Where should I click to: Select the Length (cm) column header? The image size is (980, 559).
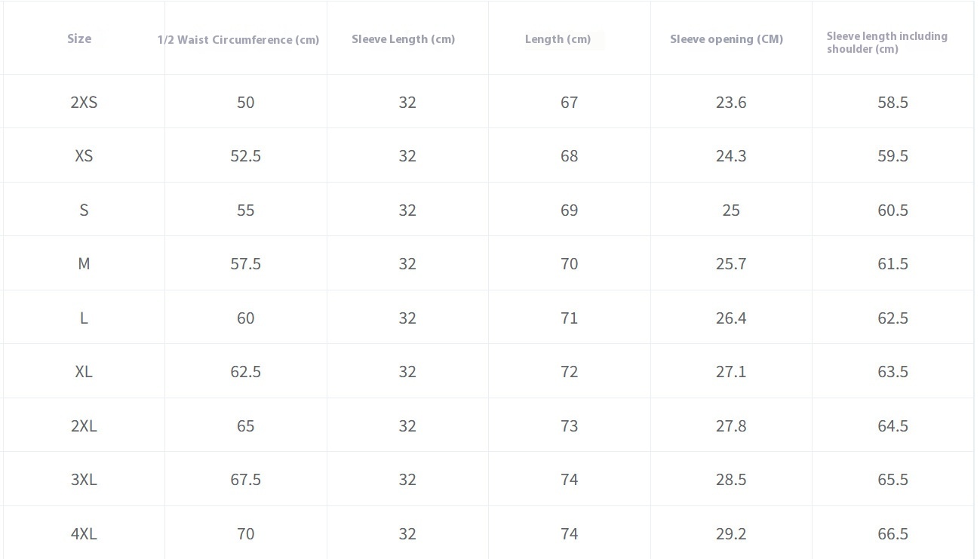tap(558, 39)
